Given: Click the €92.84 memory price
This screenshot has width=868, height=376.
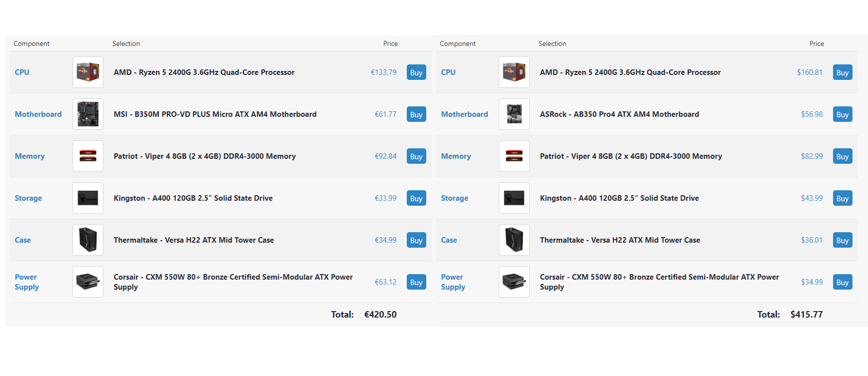Looking at the screenshot, I should (x=386, y=156).
